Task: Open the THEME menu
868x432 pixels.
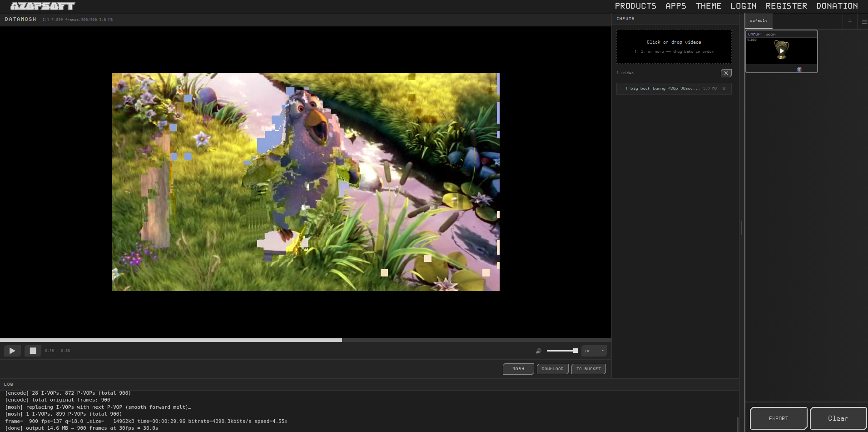Action: pos(709,6)
